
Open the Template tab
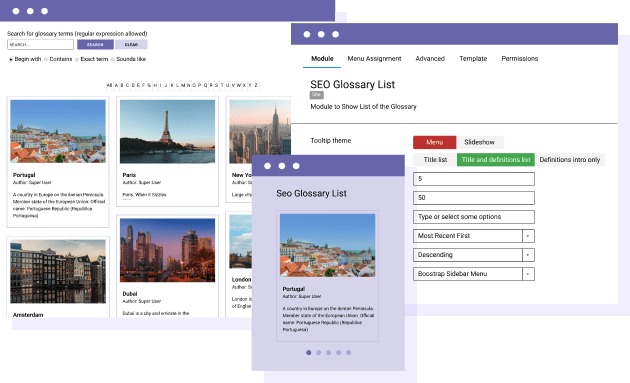(473, 59)
